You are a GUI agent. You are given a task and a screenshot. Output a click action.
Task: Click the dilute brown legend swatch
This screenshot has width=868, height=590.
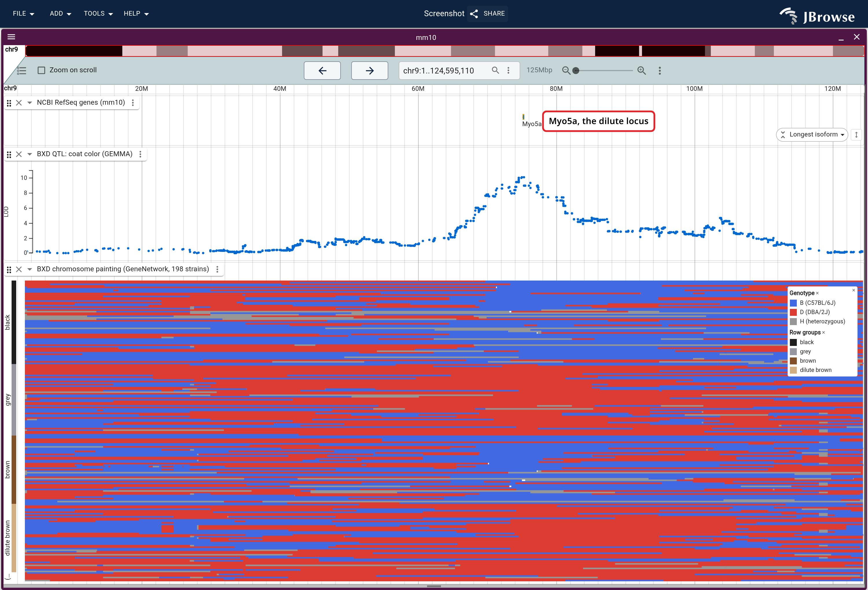click(x=793, y=370)
